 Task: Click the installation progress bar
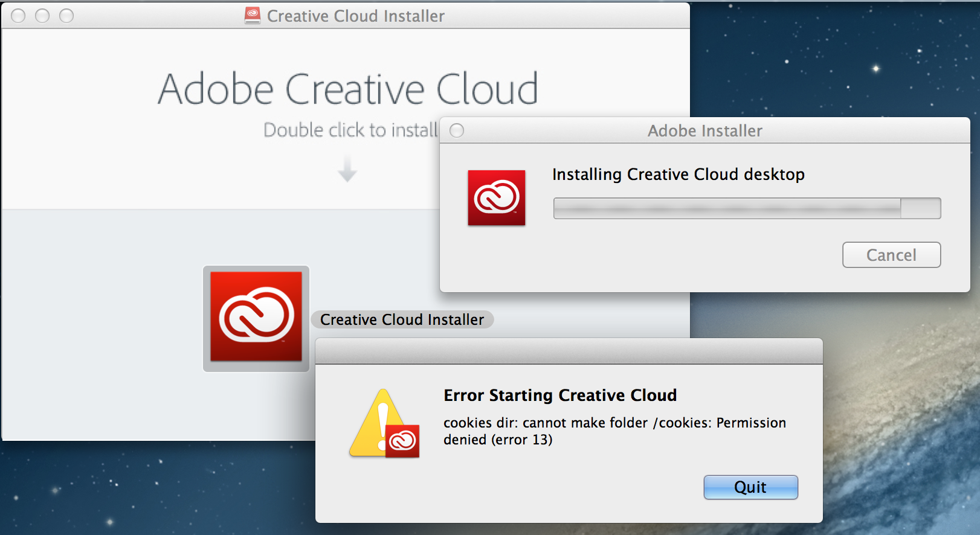(747, 208)
